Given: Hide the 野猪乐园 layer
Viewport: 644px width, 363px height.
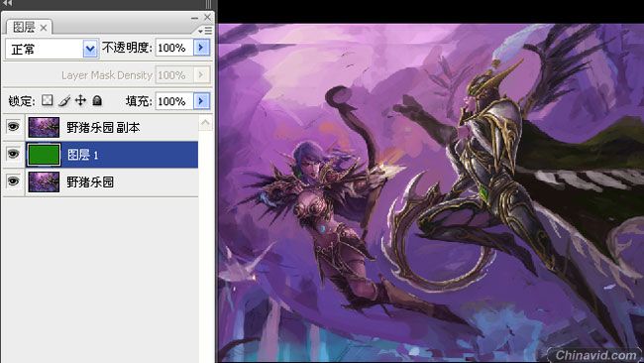Looking at the screenshot, I should tap(14, 181).
